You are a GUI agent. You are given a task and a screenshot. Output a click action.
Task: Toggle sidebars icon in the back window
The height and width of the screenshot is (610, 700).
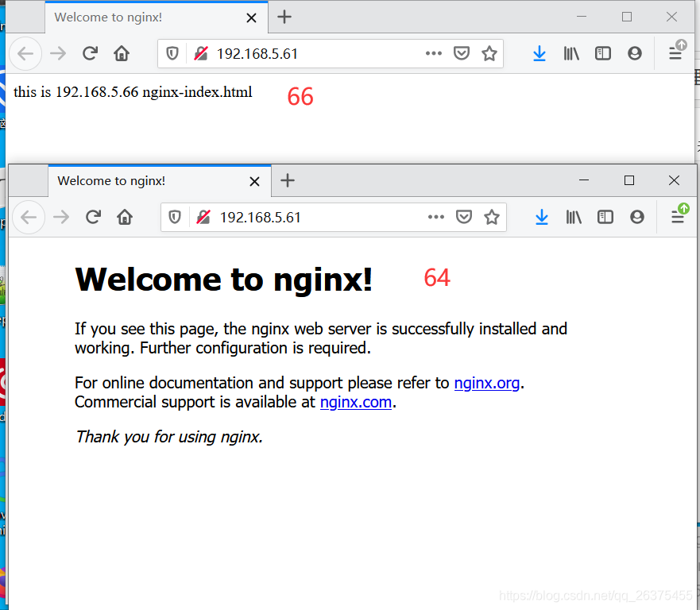(x=603, y=53)
